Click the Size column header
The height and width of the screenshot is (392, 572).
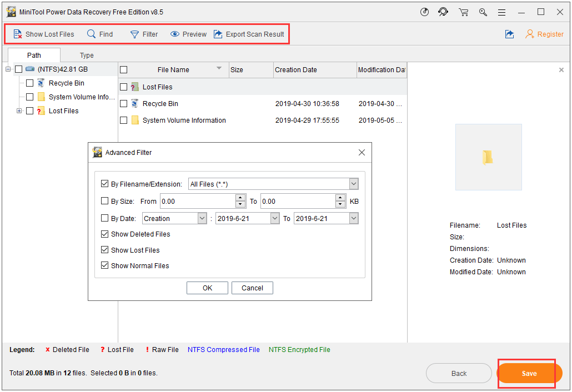pos(251,69)
